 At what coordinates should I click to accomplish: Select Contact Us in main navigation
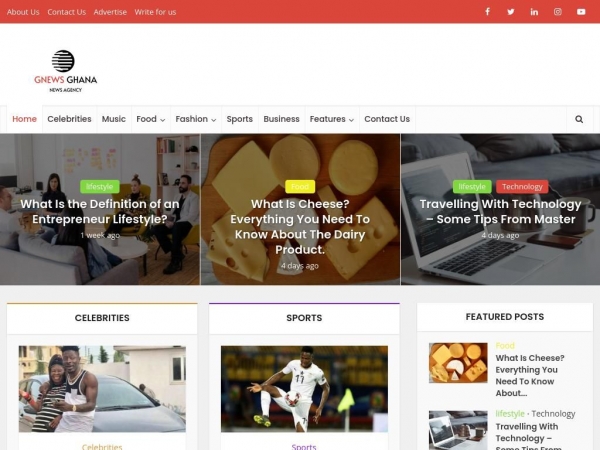[387, 119]
